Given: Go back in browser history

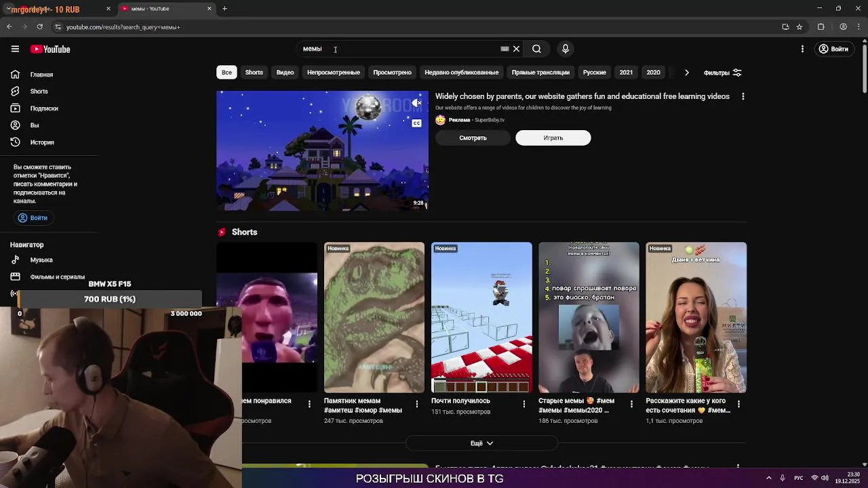Looking at the screenshot, I should 9,27.
